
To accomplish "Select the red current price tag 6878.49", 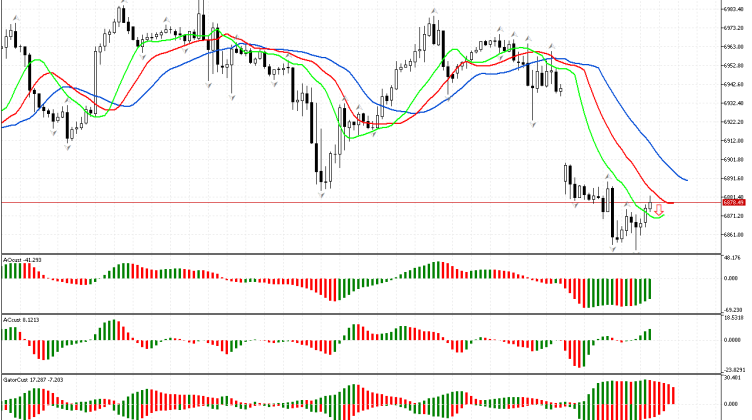I will (734, 203).
